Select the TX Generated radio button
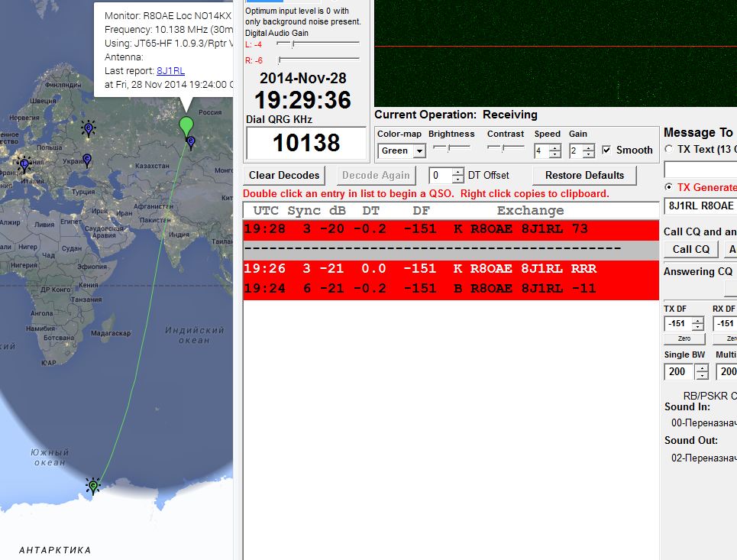Viewport: 737px width, 560px height. coord(669,187)
